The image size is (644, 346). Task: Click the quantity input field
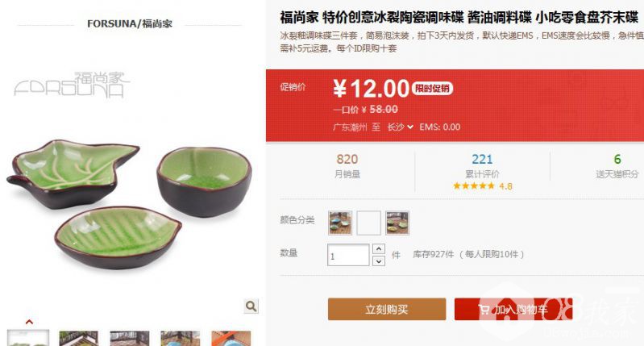tap(348, 255)
